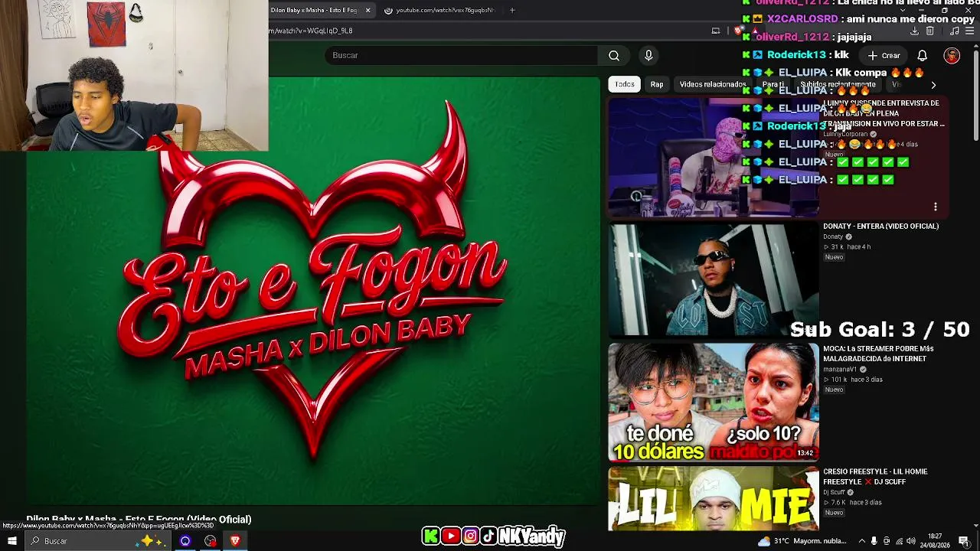Image resolution: width=980 pixels, height=551 pixels.
Task: Start voice search with the microphone icon
Action: coord(648,55)
